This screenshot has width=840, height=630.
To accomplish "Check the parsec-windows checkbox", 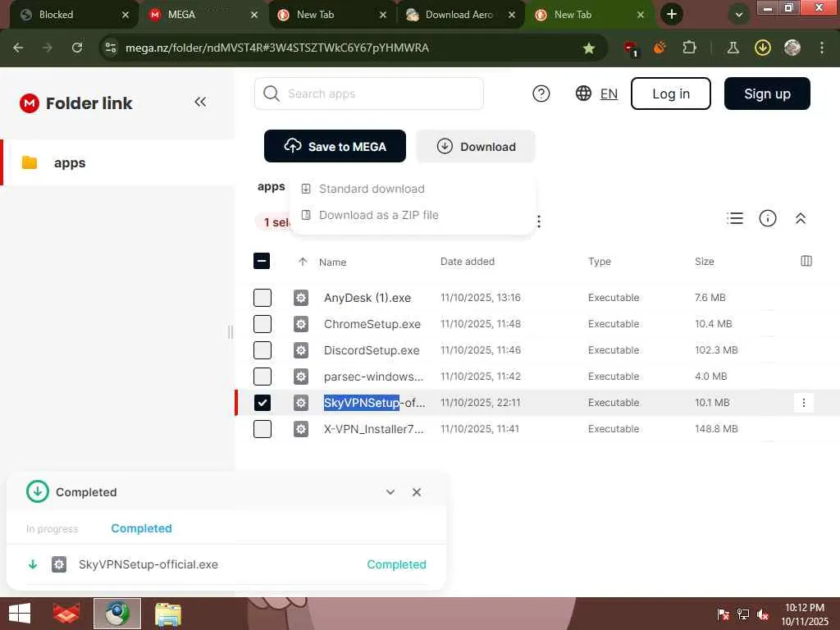I will click(x=262, y=377).
